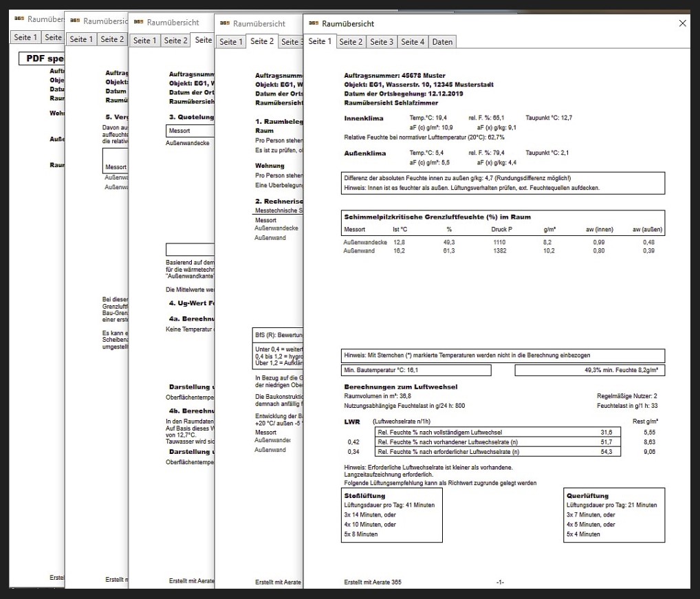
Task: Click 'Regelmäßige Nutzer: 2' text
Action: 627,396
